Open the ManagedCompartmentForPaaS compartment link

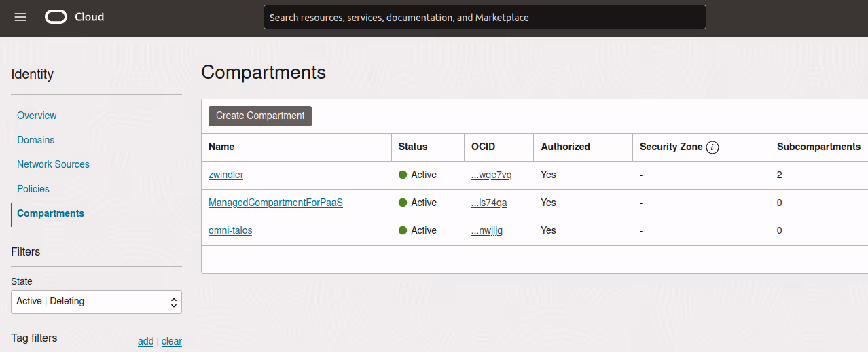click(x=275, y=203)
